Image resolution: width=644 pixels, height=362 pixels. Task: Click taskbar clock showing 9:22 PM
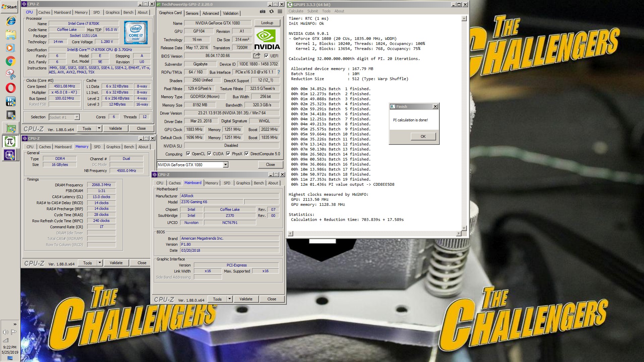coord(9,347)
